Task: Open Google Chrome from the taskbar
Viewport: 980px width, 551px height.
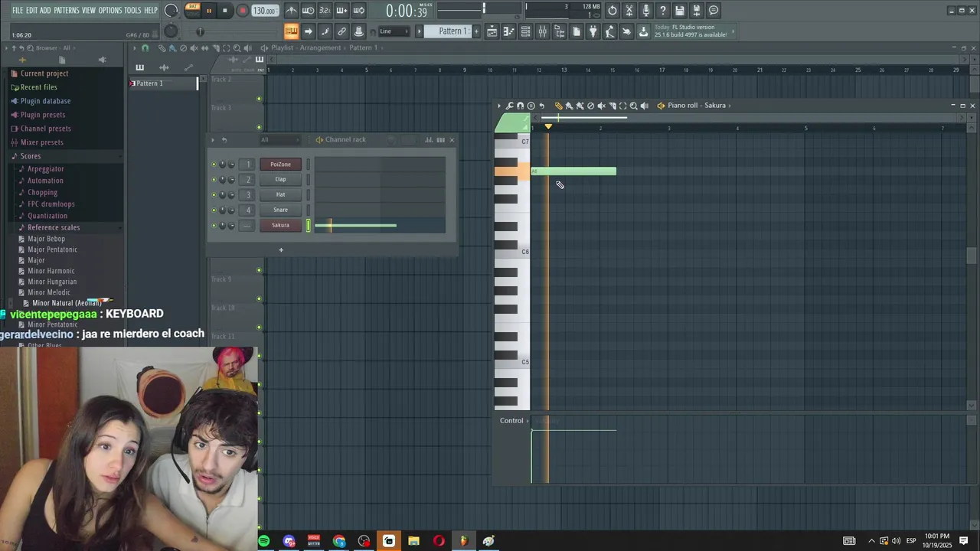Action: tap(339, 541)
